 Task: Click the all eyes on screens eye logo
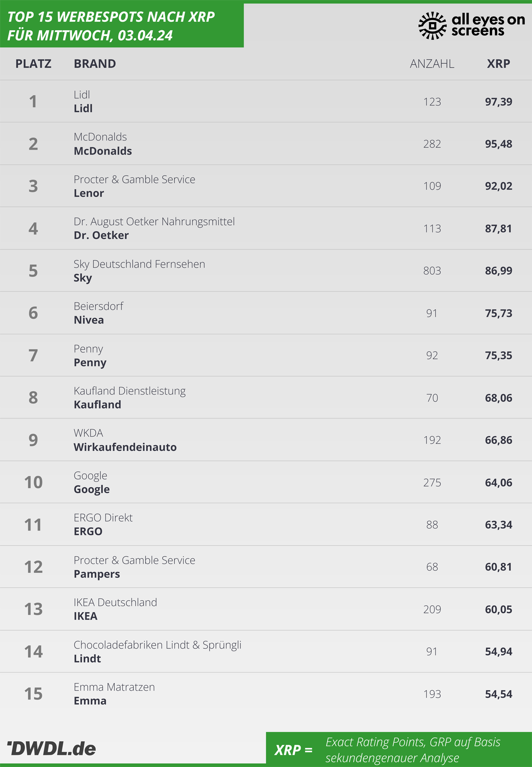click(x=432, y=26)
